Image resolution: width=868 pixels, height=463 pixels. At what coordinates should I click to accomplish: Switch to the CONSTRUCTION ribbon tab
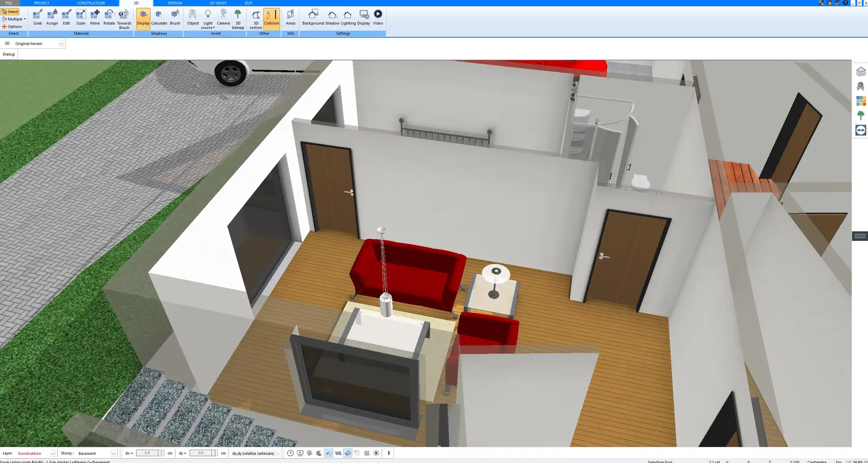pyautogui.click(x=91, y=3)
